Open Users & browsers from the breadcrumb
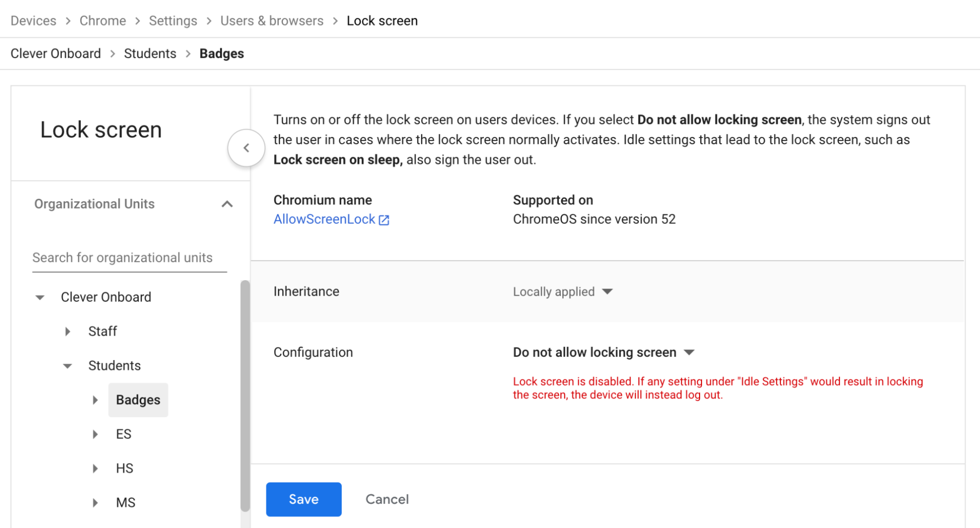 coord(272,21)
